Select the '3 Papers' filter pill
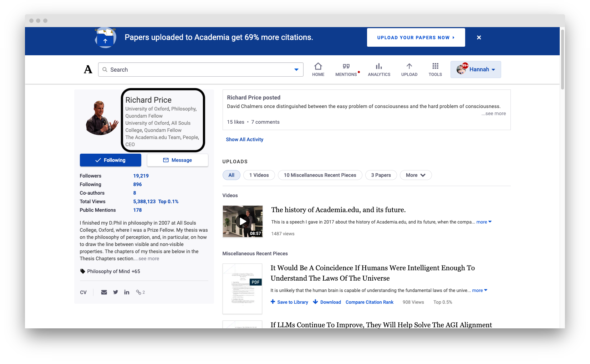The width and height of the screenshot is (590, 364). coord(381,175)
